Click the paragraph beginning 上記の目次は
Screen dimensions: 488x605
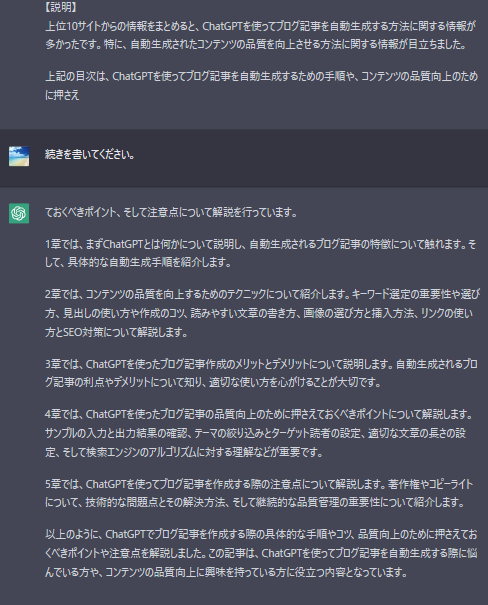[262, 85]
